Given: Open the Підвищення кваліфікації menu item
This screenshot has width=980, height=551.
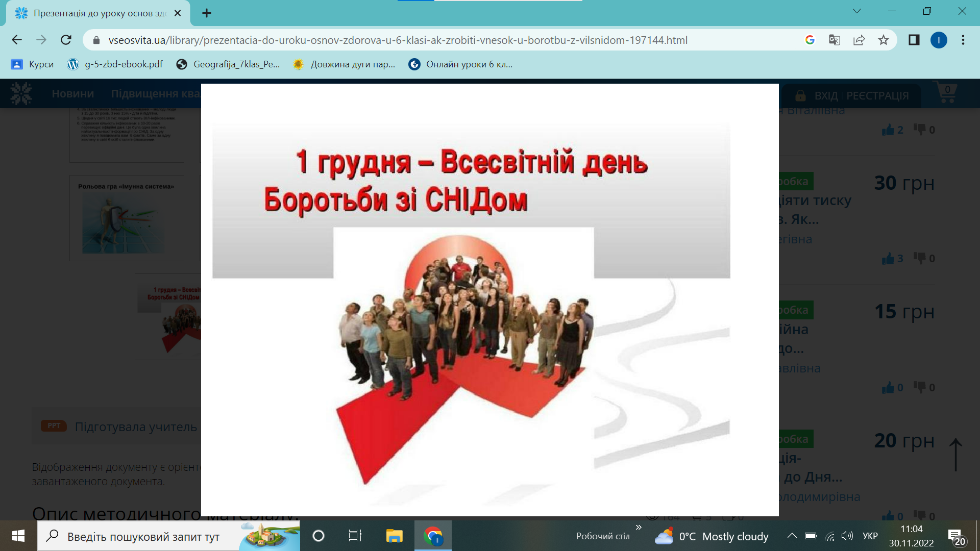Looking at the screenshot, I should click(156, 94).
